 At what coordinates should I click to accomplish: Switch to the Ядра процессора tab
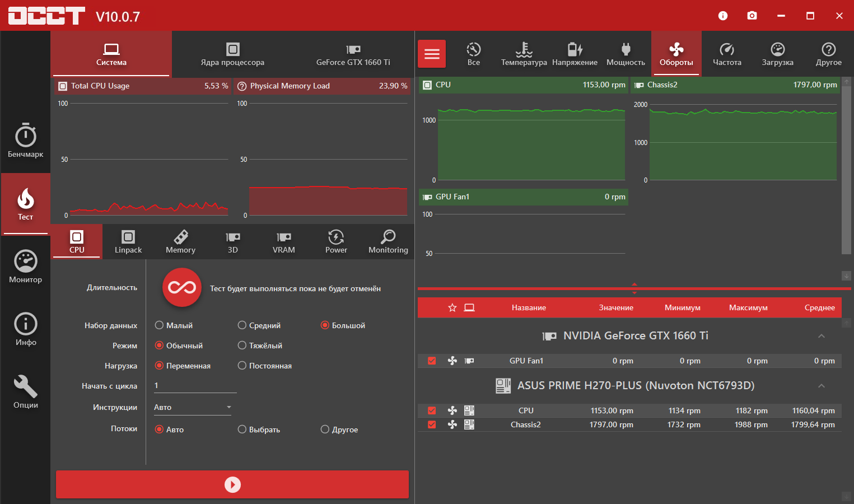[232, 54]
